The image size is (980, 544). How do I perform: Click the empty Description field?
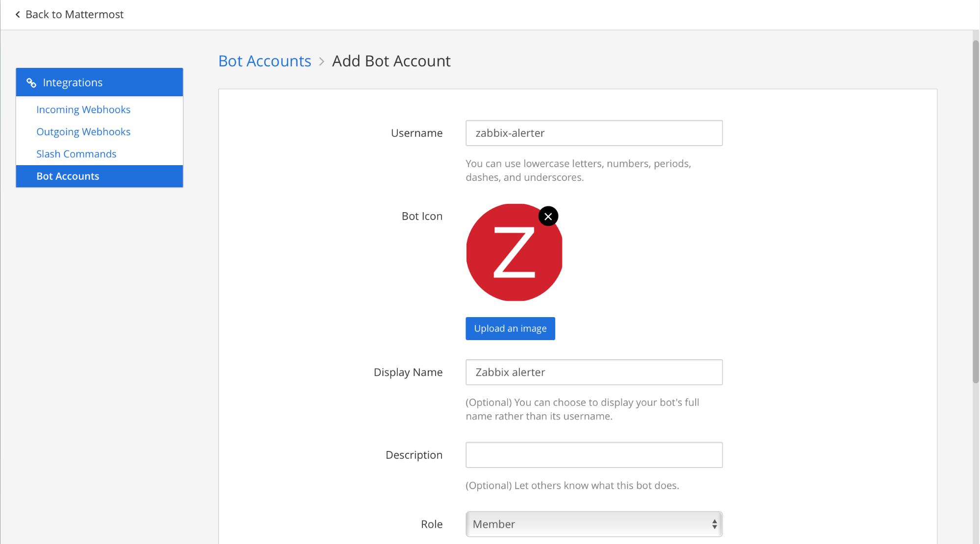(x=594, y=455)
